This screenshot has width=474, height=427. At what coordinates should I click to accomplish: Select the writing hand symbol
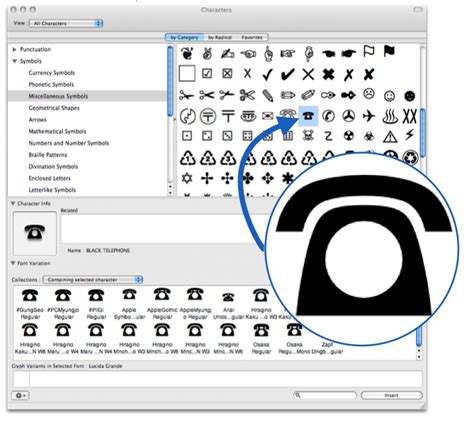(x=227, y=53)
